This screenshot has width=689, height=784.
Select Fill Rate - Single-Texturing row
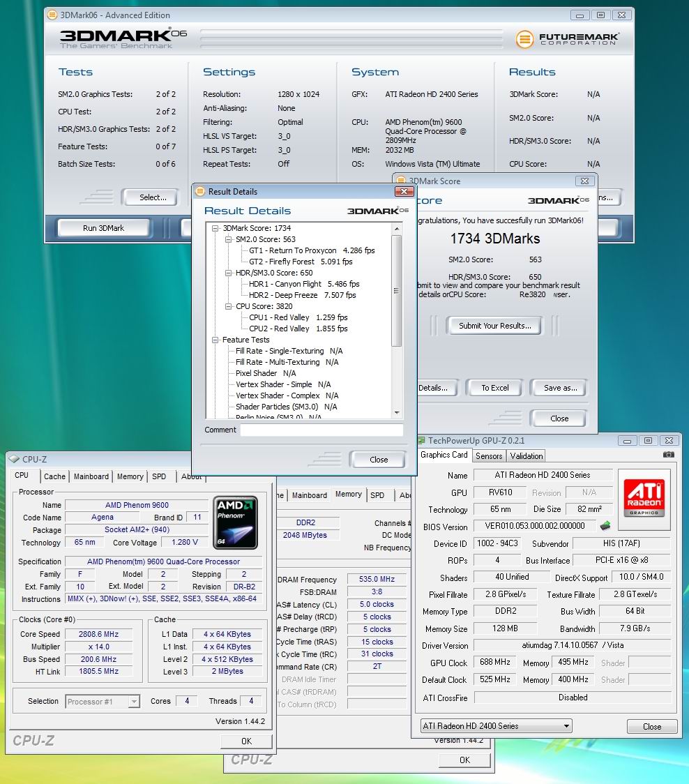(289, 351)
